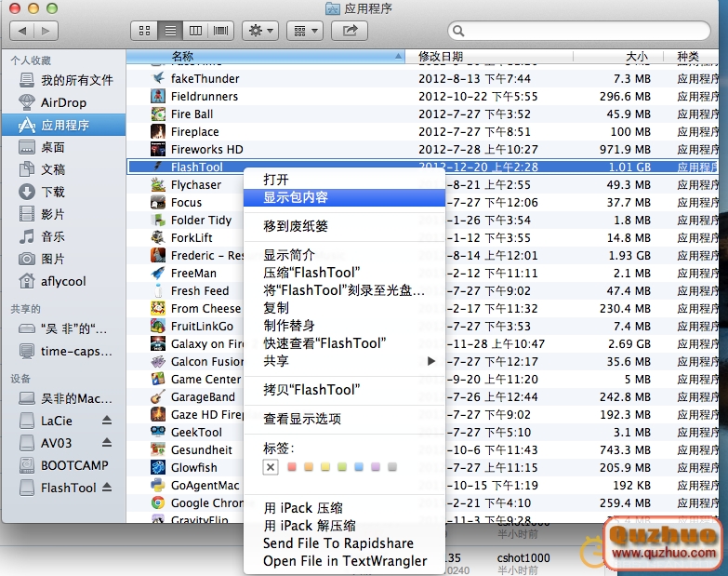Select the GeekTool app row
This screenshot has width=728, height=576.
coord(422,432)
